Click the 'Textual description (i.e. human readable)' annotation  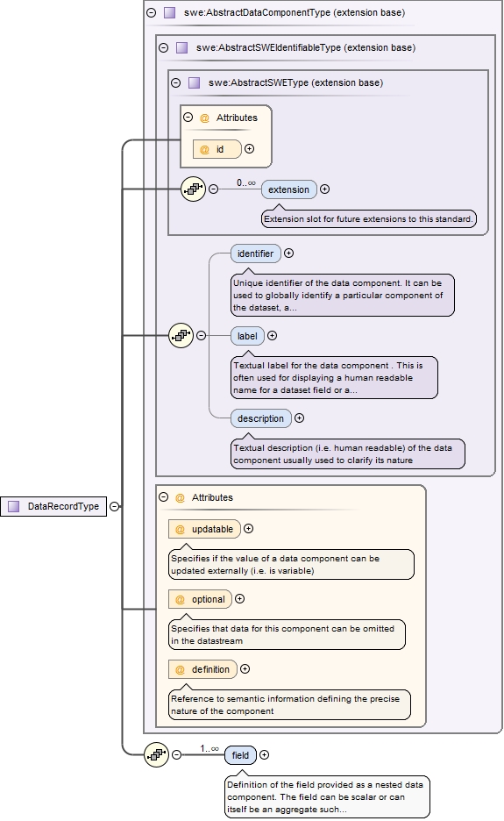click(347, 454)
